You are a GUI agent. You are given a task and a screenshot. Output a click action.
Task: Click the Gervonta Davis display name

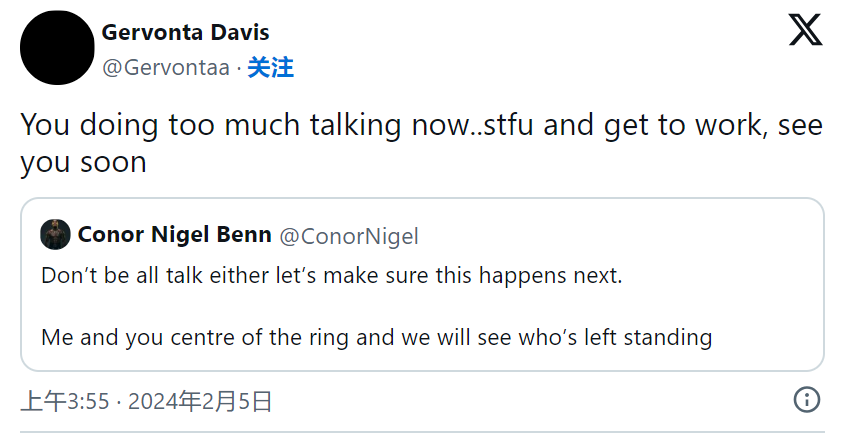pos(185,32)
